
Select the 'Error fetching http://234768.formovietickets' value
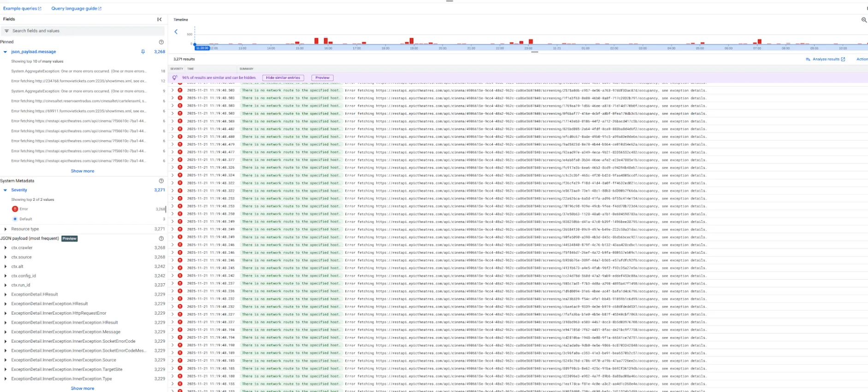[79, 81]
